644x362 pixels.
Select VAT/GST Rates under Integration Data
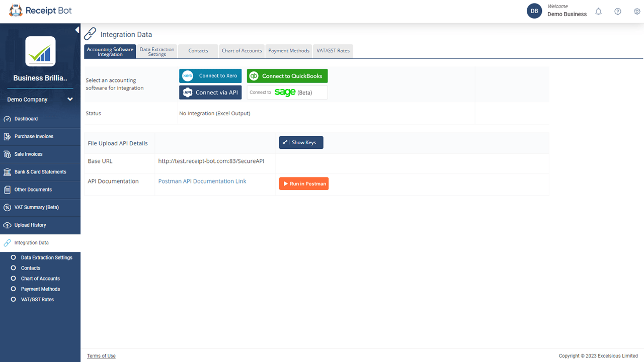38,299
